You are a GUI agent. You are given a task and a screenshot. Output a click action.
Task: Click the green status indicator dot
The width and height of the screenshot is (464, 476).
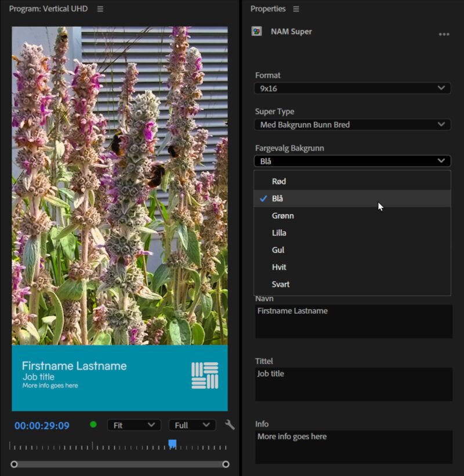pyautogui.click(x=93, y=424)
